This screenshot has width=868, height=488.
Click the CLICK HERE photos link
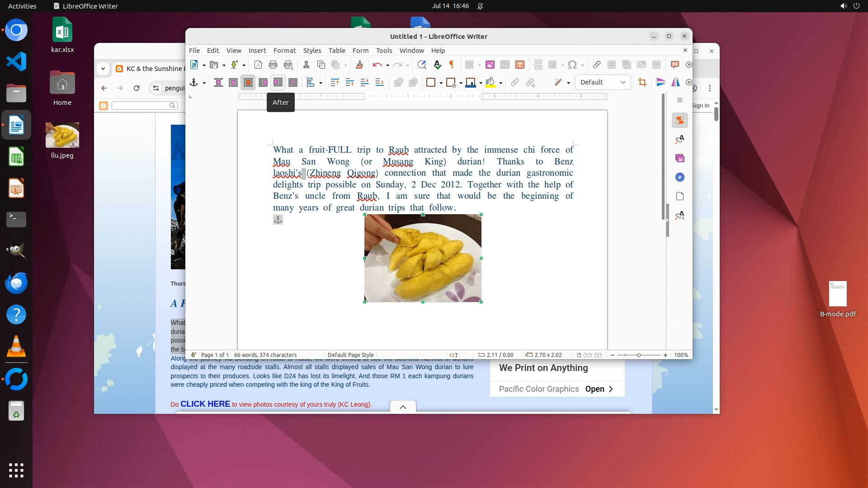pos(205,404)
